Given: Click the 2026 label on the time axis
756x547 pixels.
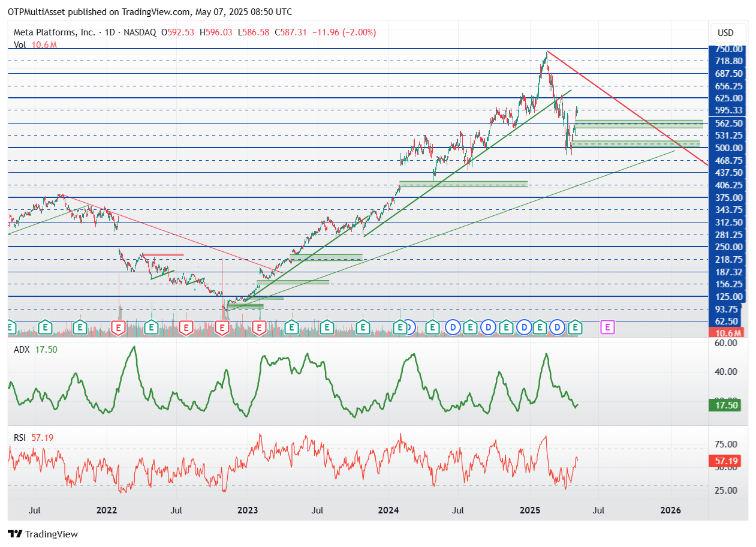Looking at the screenshot, I should pos(670,510).
